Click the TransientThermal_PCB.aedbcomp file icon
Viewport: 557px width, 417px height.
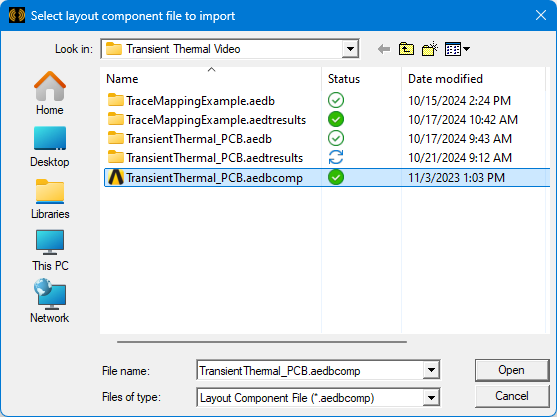(x=116, y=177)
